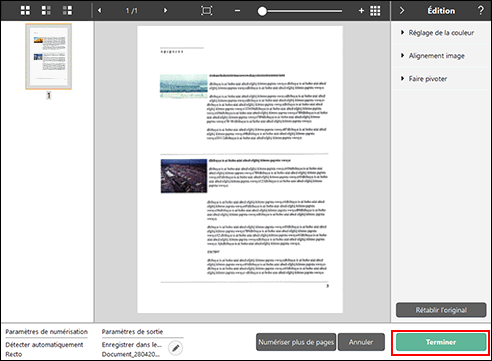
Task: Edit output settings with the pencil icon
Action: pyautogui.click(x=176, y=348)
